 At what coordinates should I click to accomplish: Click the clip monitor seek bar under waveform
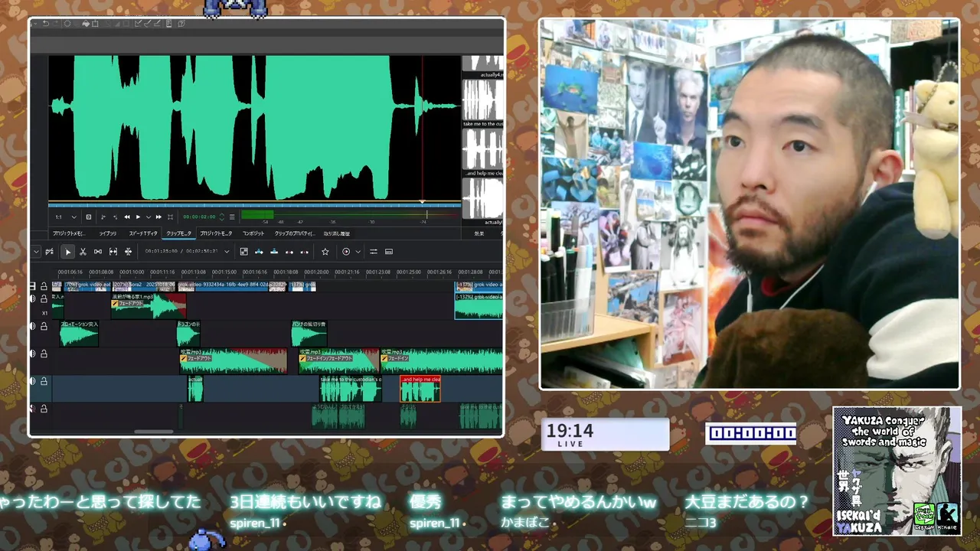254,204
